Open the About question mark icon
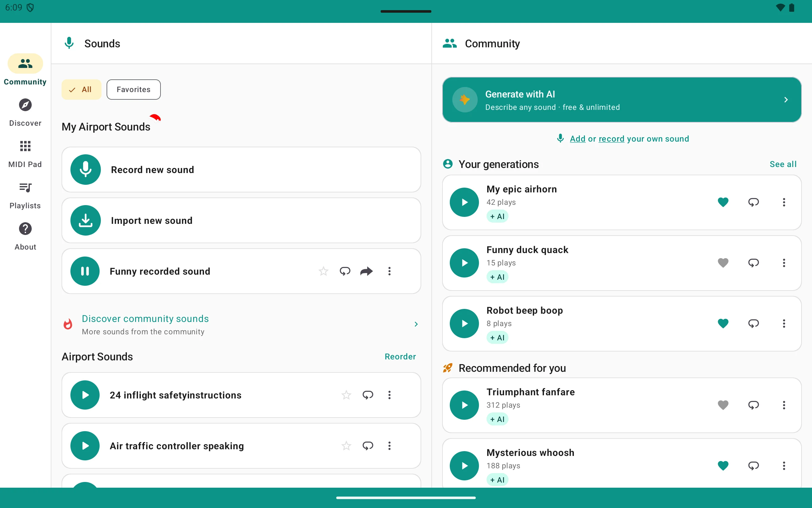 [25, 229]
